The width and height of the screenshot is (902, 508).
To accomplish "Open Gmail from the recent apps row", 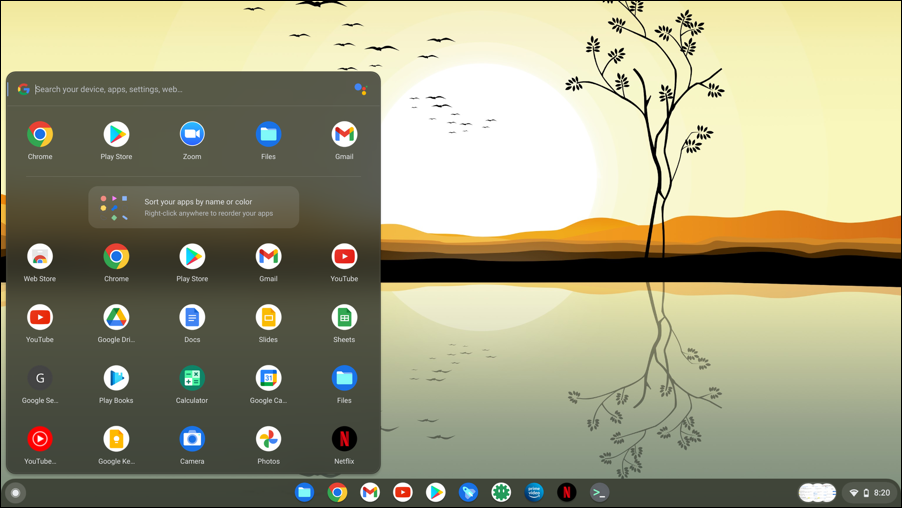I will coord(344,135).
